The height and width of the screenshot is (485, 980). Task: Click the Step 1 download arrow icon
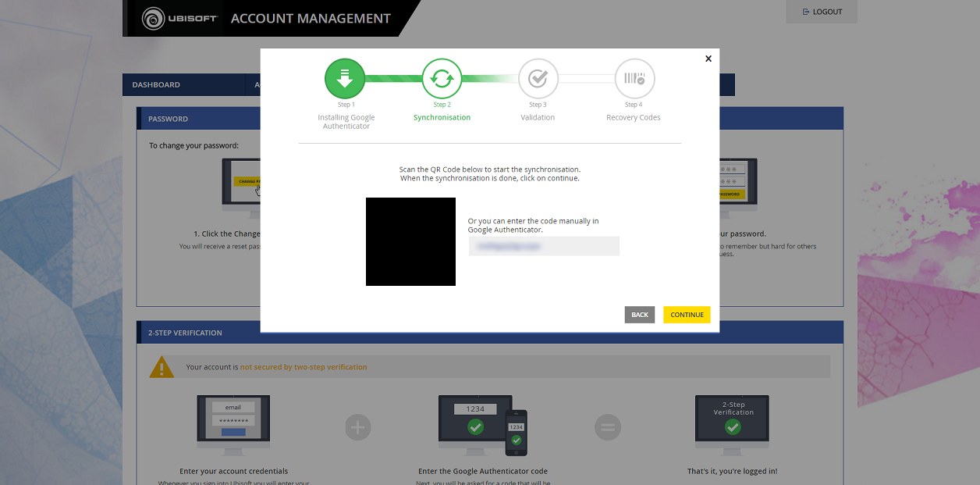[x=345, y=79]
